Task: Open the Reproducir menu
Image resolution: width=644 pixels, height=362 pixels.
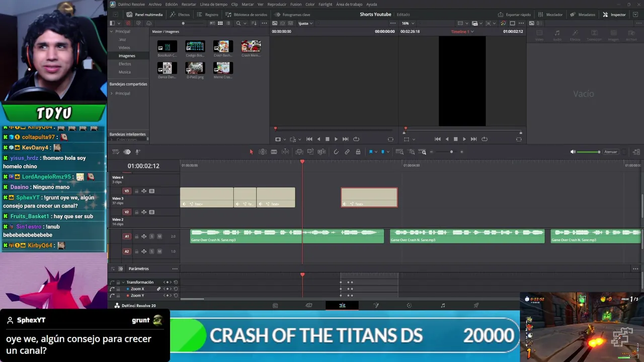Action: point(277,4)
